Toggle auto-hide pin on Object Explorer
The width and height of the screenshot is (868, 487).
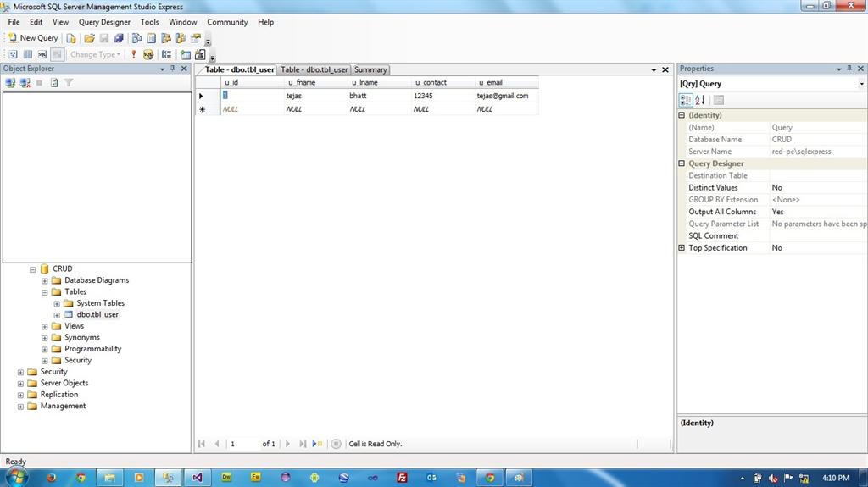point(173,69)
